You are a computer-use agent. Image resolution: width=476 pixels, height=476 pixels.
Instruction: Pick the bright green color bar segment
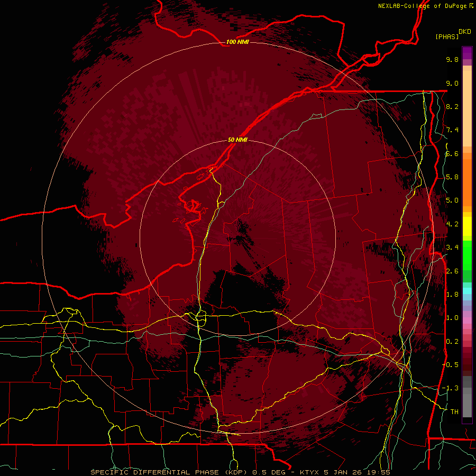point(467,255)
